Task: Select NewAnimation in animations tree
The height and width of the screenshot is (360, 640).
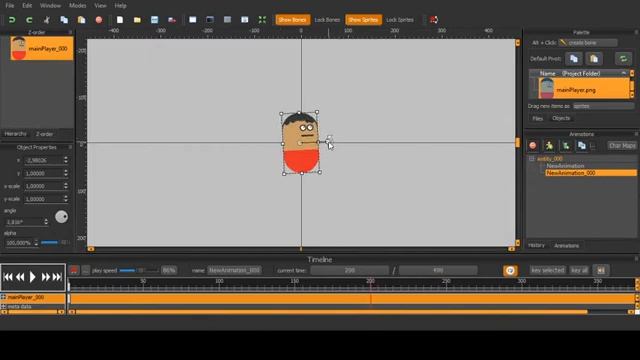Action: (x=565, y=166)
